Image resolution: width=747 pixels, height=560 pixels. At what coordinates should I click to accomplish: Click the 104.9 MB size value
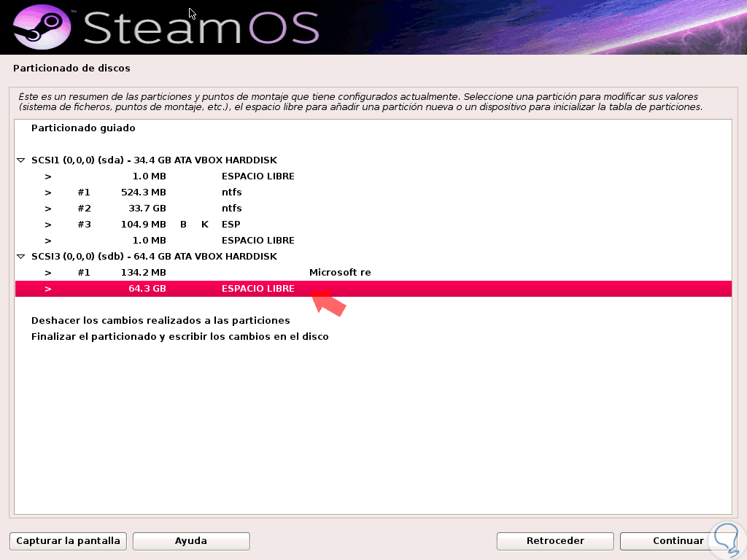pyautogui.click(x=144, y=225)
